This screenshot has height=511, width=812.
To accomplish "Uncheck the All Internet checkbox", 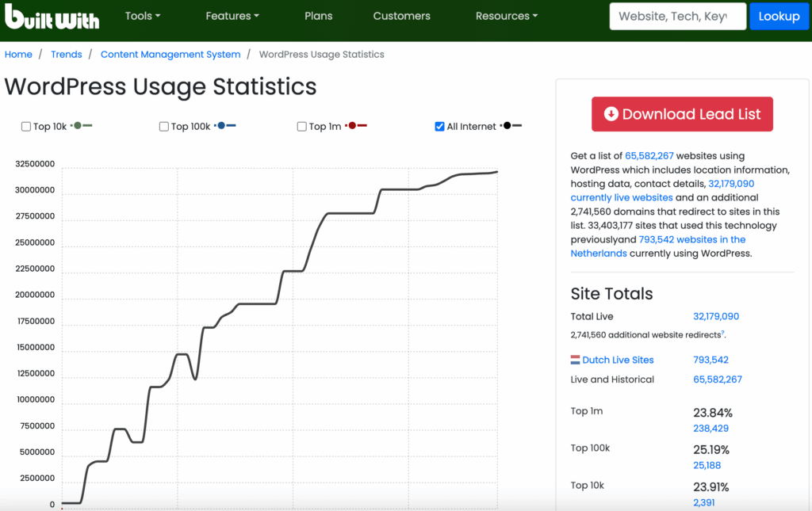I will tap(440, 127).
